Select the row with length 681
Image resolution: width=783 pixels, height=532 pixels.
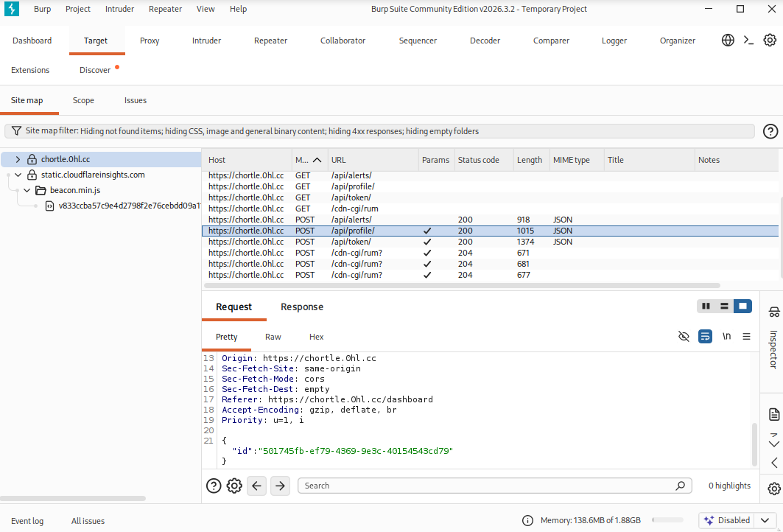point(491,264)
